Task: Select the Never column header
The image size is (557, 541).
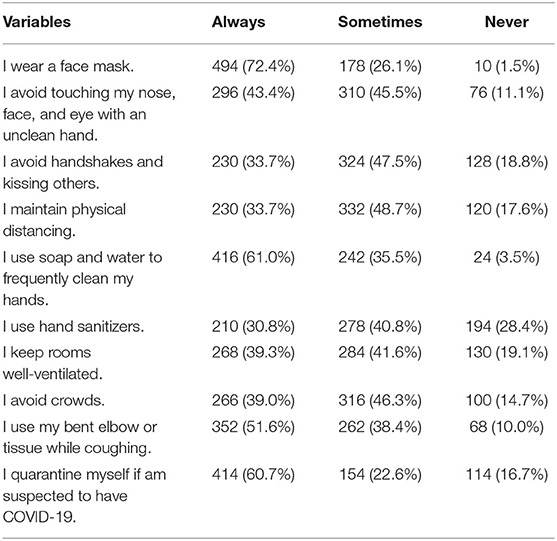Action: [x=507, y=22]
